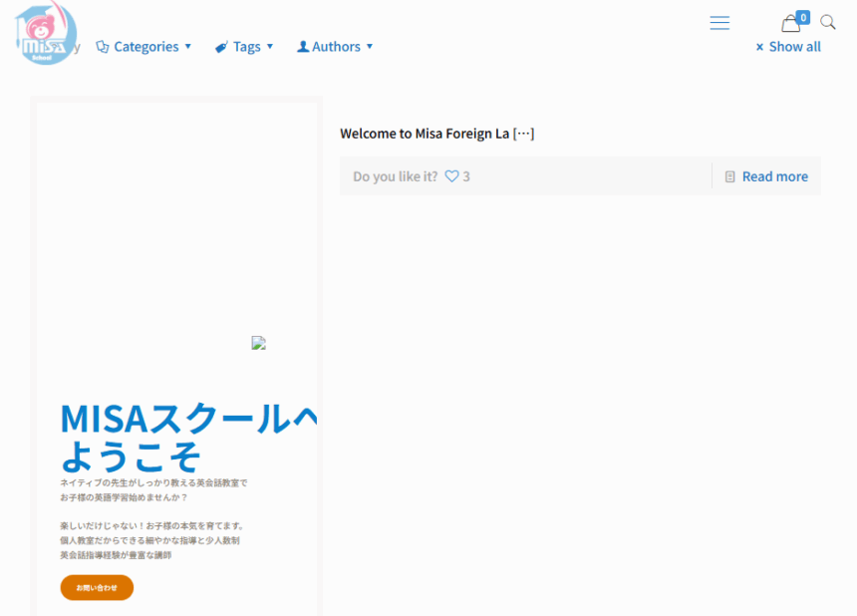Expand the Authors dropdown arrow
The image size is (857, 616).
(370, 47)
